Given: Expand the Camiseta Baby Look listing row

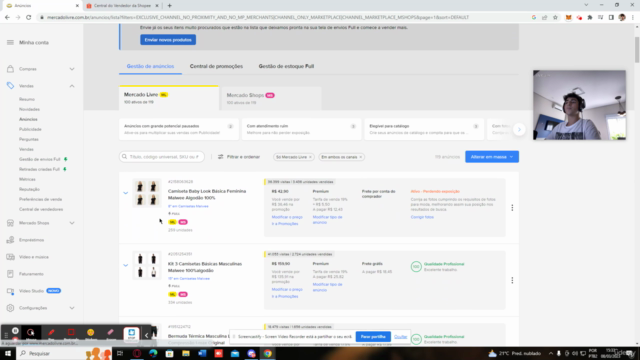Looking at the screenshot, I should click(126, 193).
